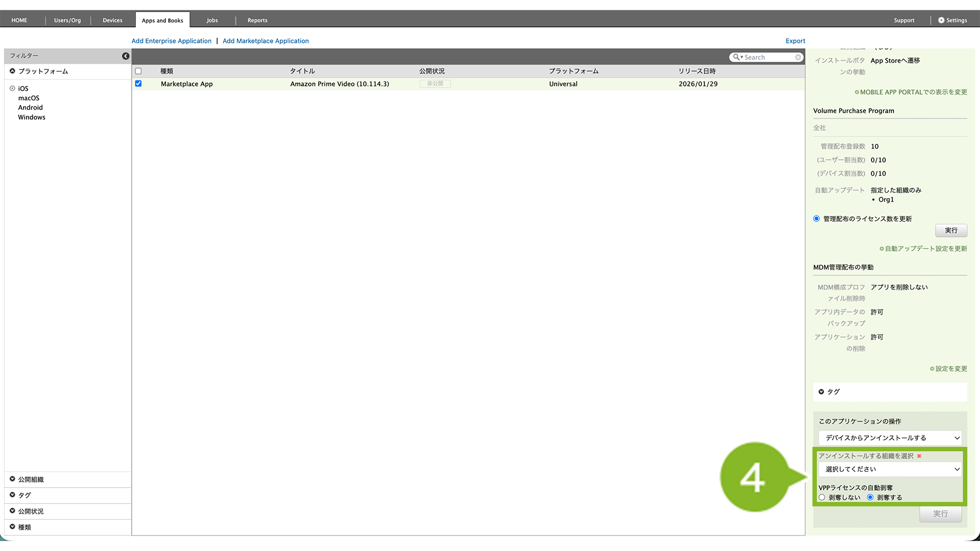Toggle the プラットフォーム filter section icon

[x=12, y=71]
